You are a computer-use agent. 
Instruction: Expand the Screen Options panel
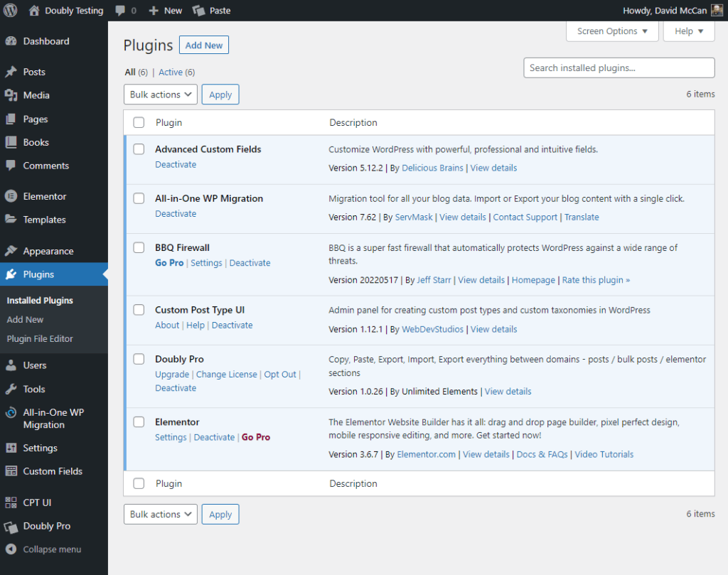click(612, 31)
